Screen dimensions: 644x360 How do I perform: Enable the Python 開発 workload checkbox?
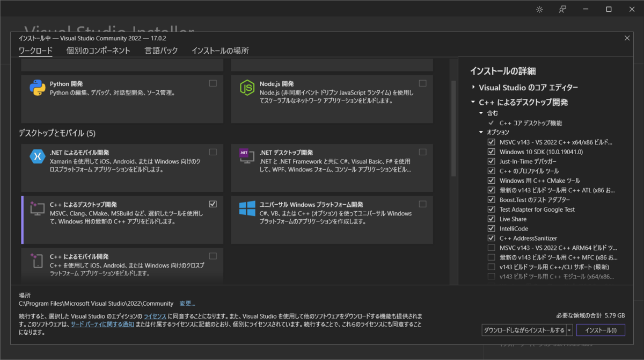[213, 83]
